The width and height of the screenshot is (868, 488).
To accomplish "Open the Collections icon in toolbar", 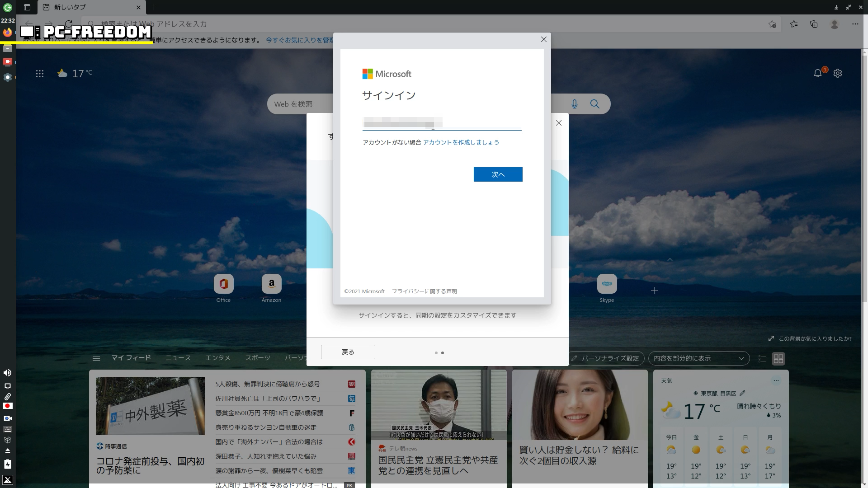I will click(814, 24).
